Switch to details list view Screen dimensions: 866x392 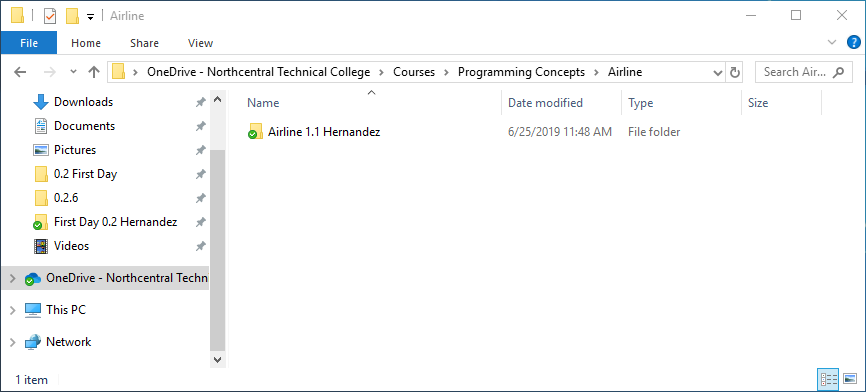point(827,379)
